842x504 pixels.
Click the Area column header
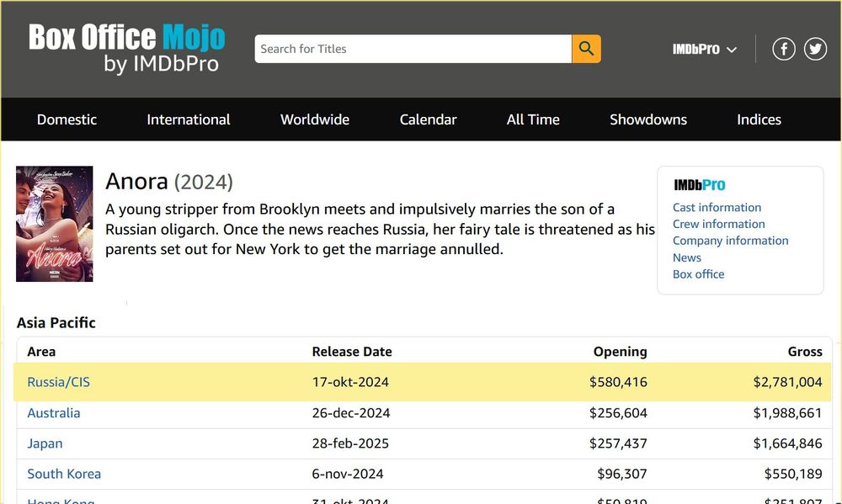41,352
